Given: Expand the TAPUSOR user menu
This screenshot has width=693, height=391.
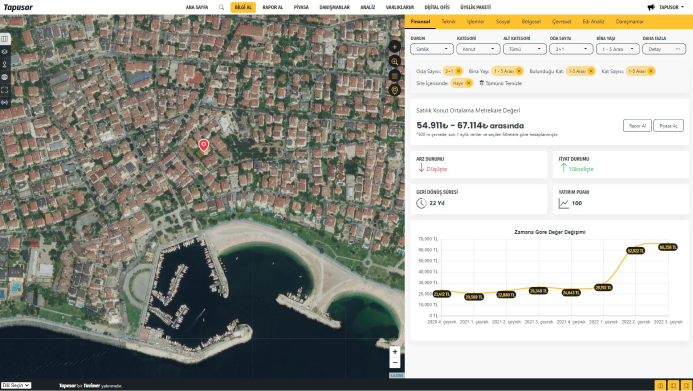Looking at the screenshot, I should (x=671, y=7).
